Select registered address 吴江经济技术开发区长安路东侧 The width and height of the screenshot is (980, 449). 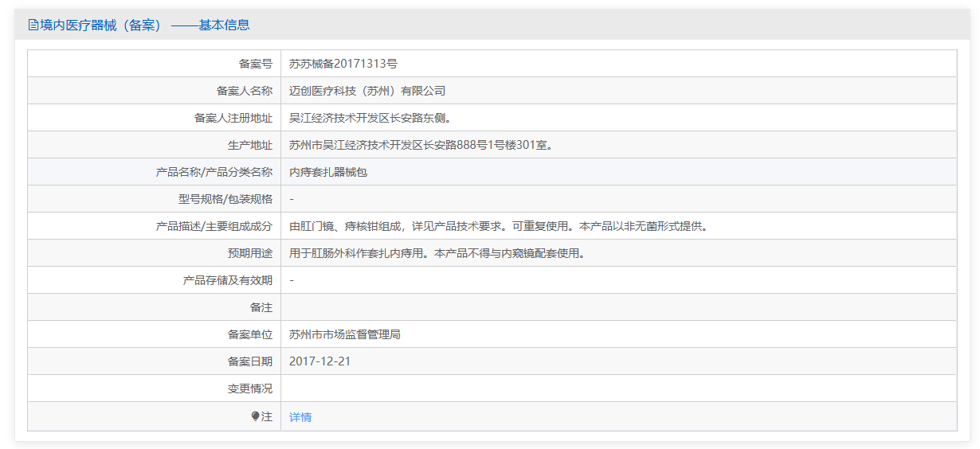coord(370,118)
